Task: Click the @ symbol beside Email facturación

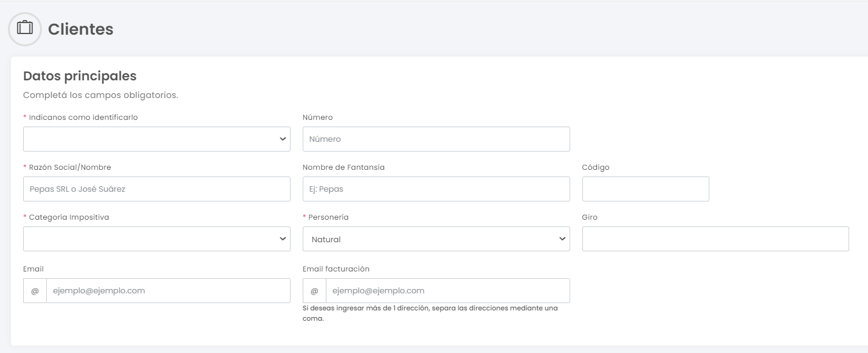Action: point(314,290)
